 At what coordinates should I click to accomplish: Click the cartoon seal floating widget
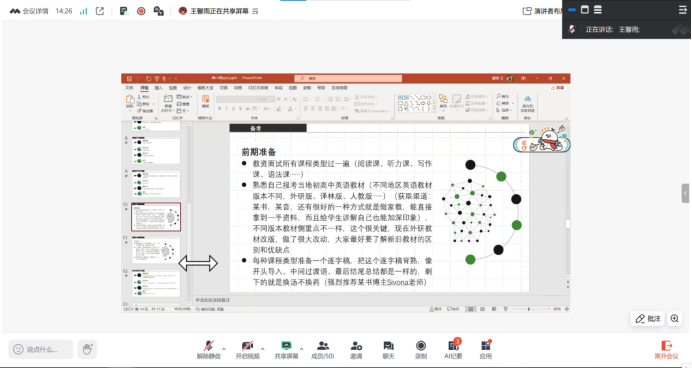pos(542,140)
